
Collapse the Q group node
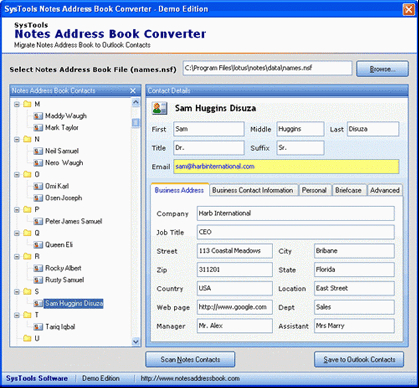pyautogui.click(x=17, y=233)
